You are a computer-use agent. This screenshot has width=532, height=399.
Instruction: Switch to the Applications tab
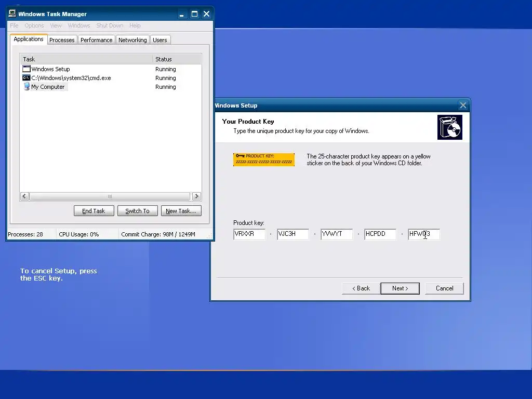coord(29,39)
